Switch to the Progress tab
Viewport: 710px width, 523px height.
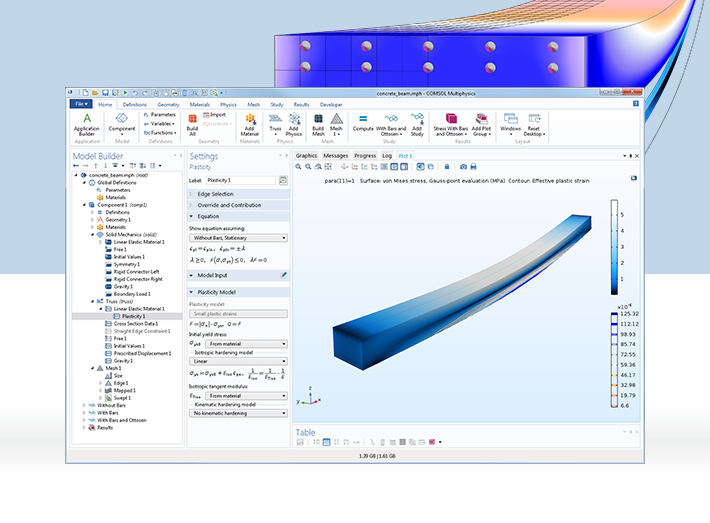coord(365,155)
